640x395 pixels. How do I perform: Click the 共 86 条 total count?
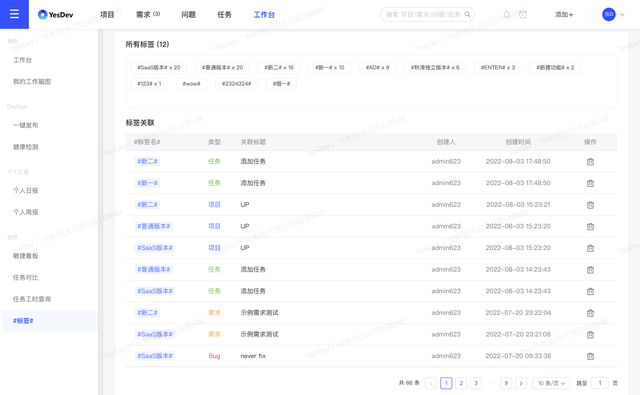(409, 383)
